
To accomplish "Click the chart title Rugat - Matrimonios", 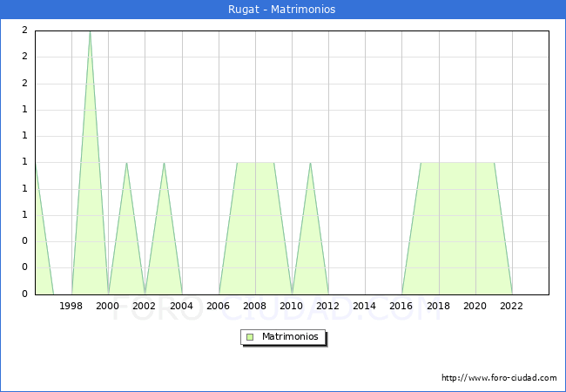I will 283,10.
